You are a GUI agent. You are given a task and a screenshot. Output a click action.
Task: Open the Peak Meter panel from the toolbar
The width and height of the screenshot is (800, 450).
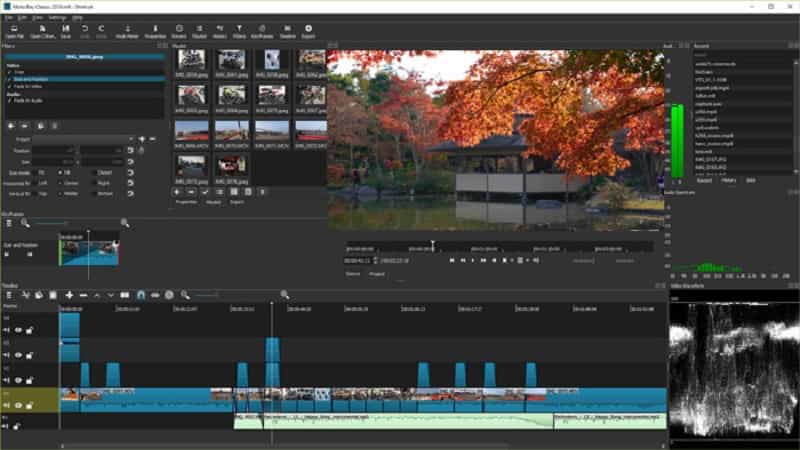pyautogui.click(x=127, y=30)
